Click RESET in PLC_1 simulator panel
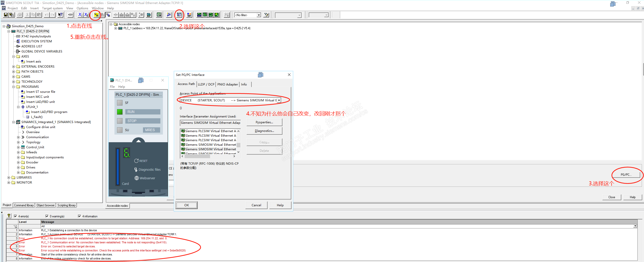The width and height of the screenshot is (644, 262). pyautogui.click(x=141, y=161)
